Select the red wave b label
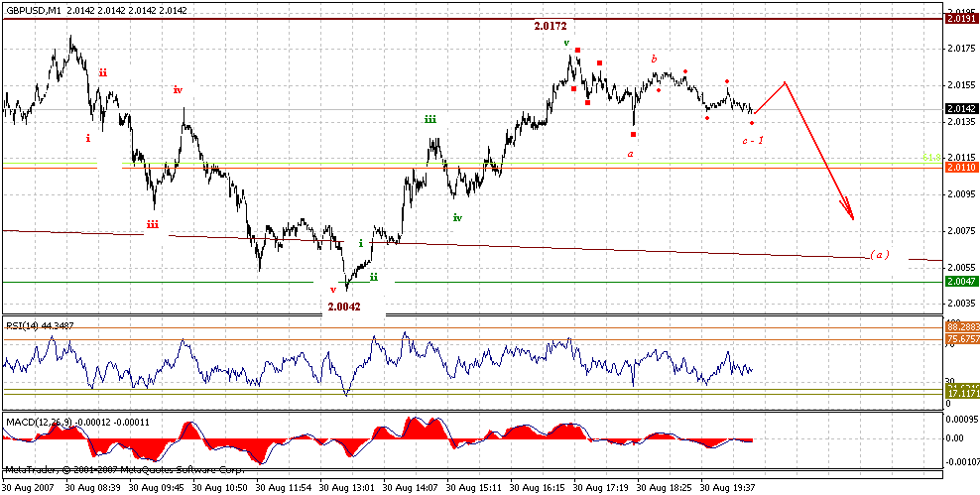980x495 pixels. (x=655, y=60)
